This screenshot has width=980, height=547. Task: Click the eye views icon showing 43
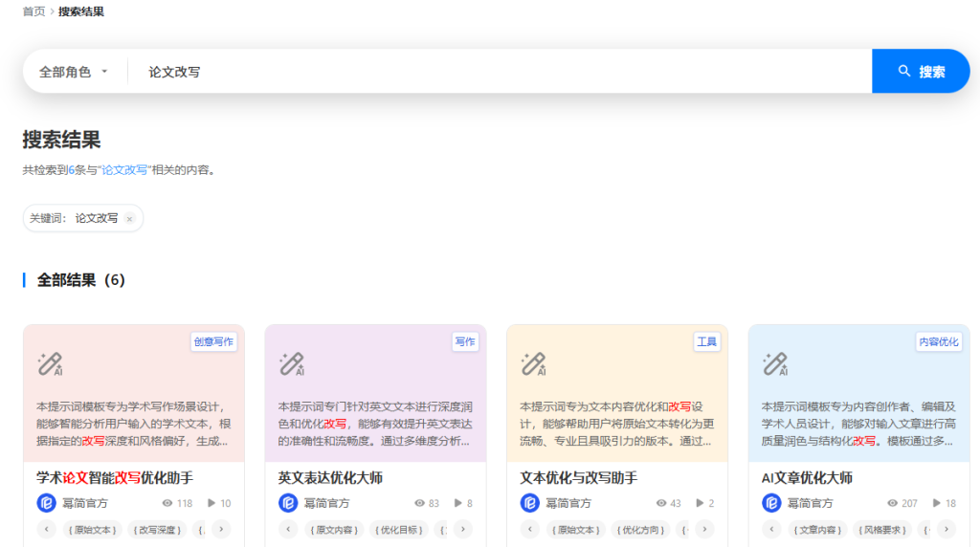click(661, 503)
